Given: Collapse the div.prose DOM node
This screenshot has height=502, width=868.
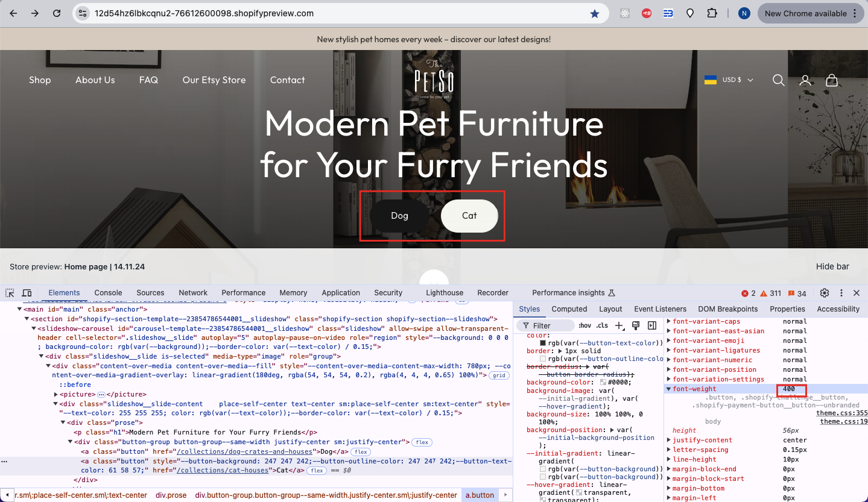Looking at the screenshot, I should point(63,422).
